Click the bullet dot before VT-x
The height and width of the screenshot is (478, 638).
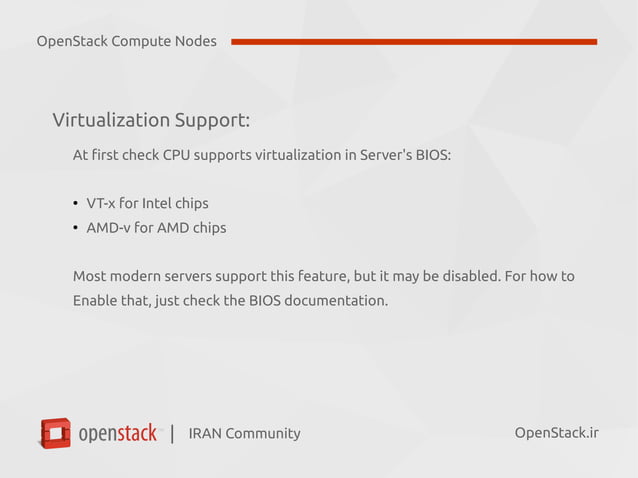[76, 204]
